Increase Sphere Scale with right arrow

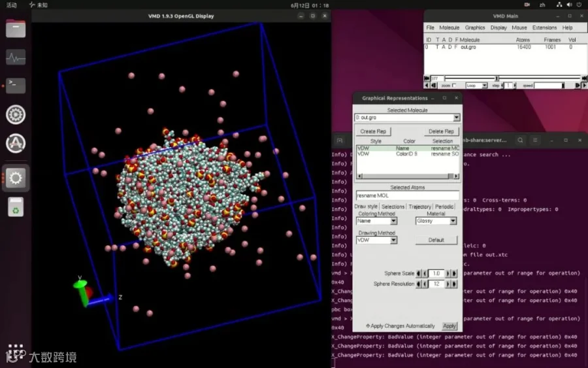pyautogui.click(x=448, y=273)
